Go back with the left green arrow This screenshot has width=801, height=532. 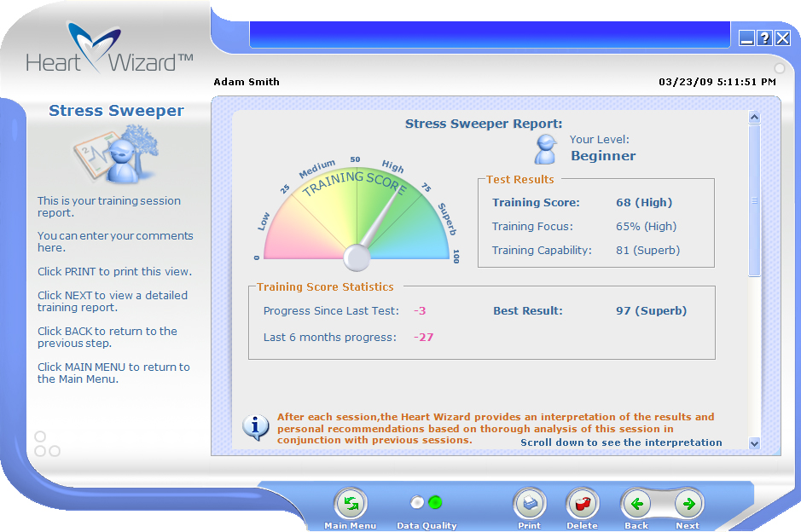[x=636, y=505]
